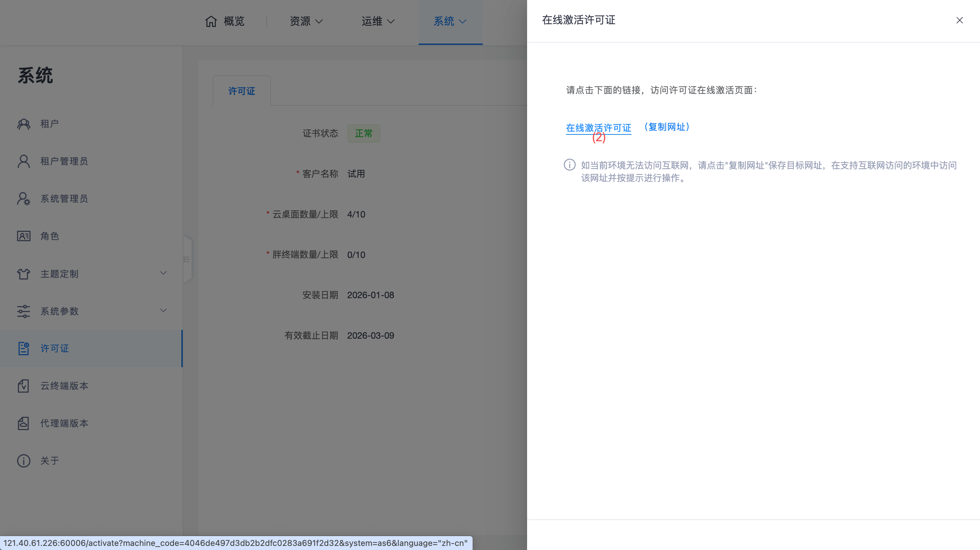Viewport: 980px width, 550px height.
Task: Click the cloud terminal version (云终端版本) file icon
Action: [x=23, y=386]
